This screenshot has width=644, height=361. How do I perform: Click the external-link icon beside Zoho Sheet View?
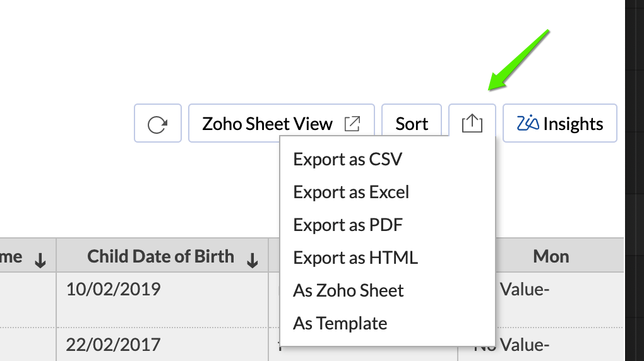(352, 124)
